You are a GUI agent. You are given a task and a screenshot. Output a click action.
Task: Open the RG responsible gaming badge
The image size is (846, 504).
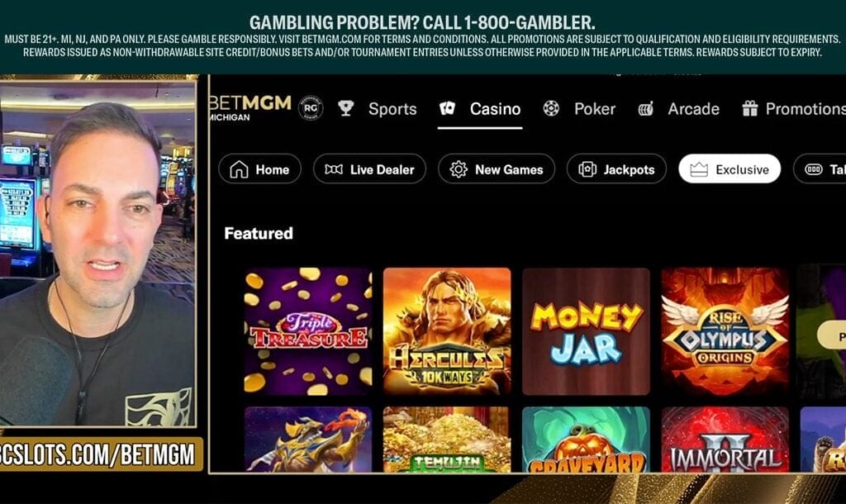(311, 108)
